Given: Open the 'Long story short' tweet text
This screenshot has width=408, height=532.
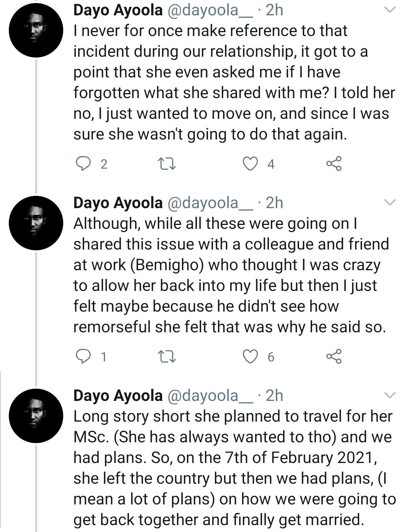Looking at the screenshot, I should [234, 468].
